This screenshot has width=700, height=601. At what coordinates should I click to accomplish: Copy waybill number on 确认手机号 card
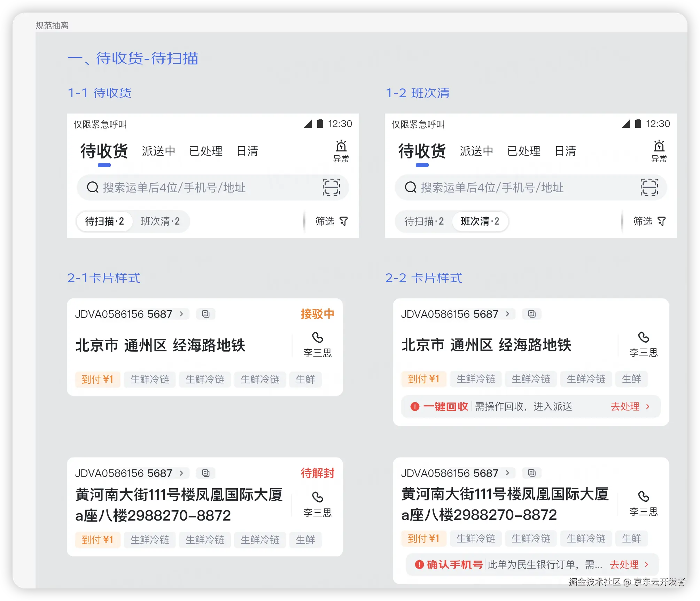click(x=531, y=473)
